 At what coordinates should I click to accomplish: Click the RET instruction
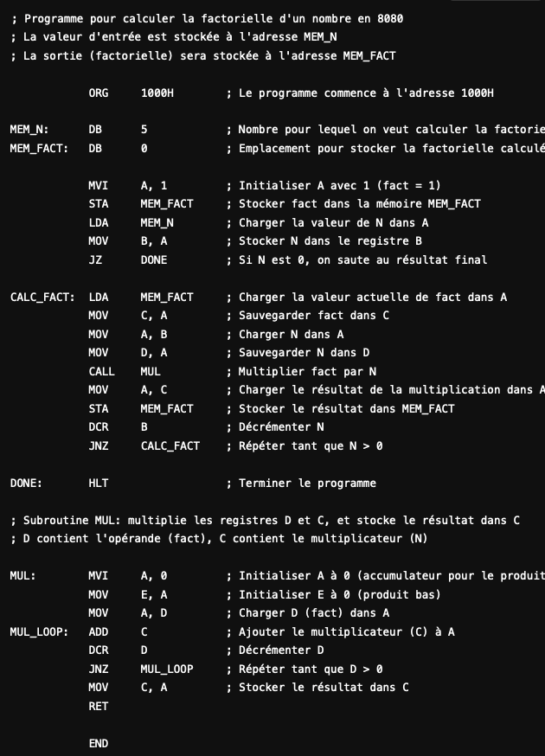coord(98,706)
